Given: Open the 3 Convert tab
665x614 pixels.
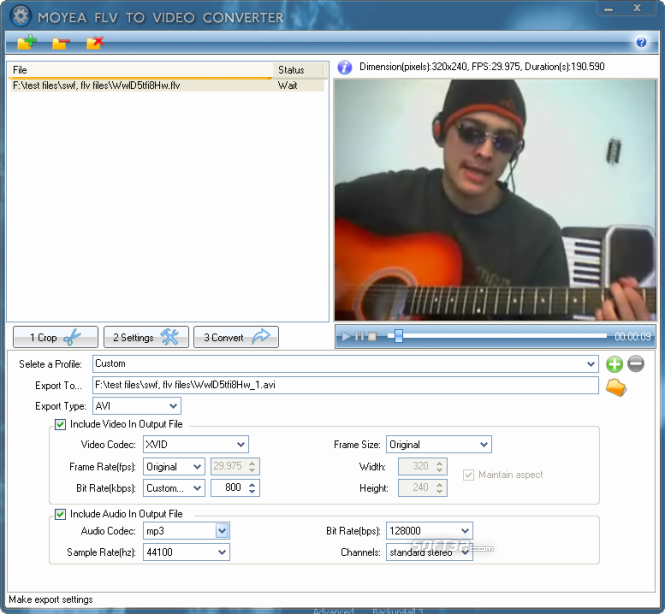Looking at the screenshot, I should pos(236,337).
